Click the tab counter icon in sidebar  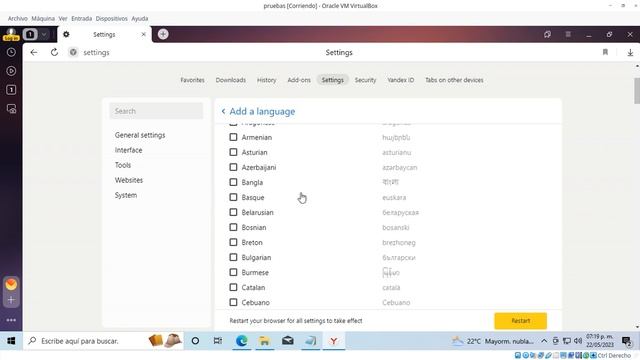click(x=11, y=90)
